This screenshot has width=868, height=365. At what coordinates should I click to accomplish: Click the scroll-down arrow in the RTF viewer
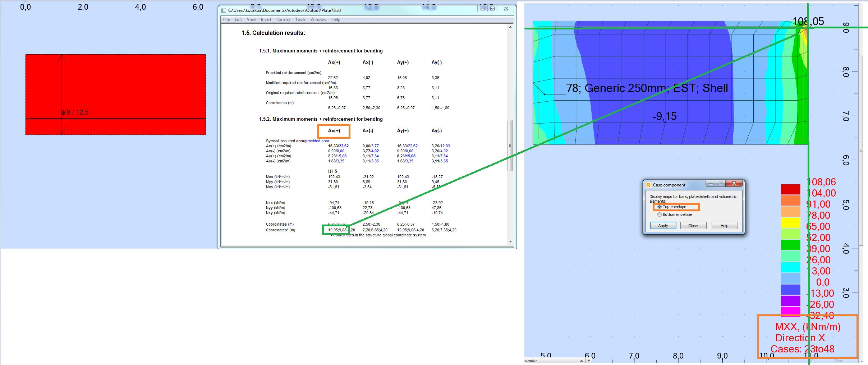click(510, 241)
